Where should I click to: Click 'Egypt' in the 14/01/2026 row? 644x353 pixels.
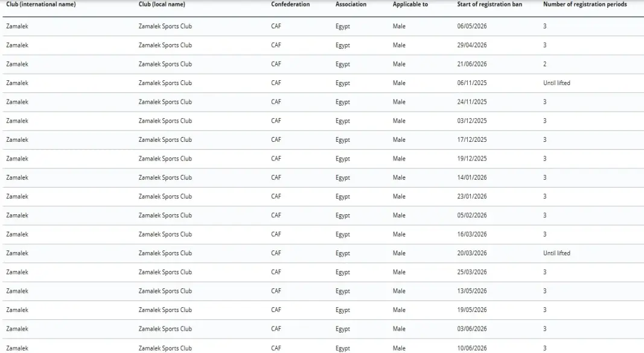click(x=343, y=178)
